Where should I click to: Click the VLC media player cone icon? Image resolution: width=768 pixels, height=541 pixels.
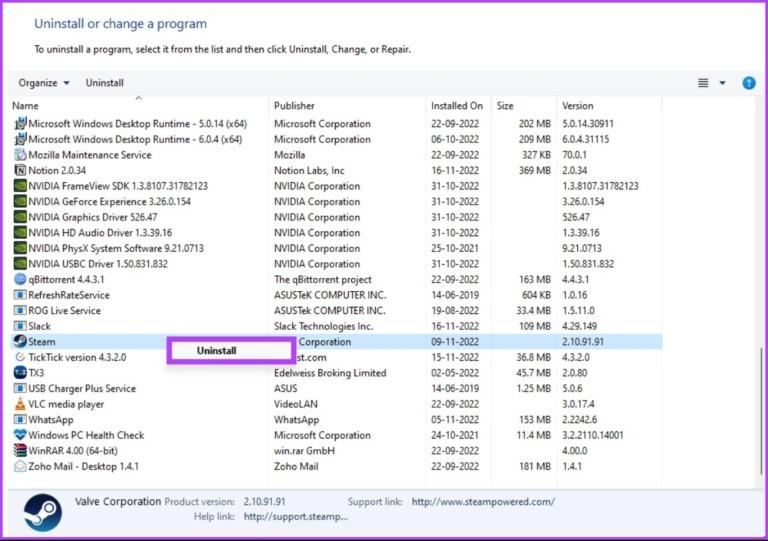tap(20, 404)
